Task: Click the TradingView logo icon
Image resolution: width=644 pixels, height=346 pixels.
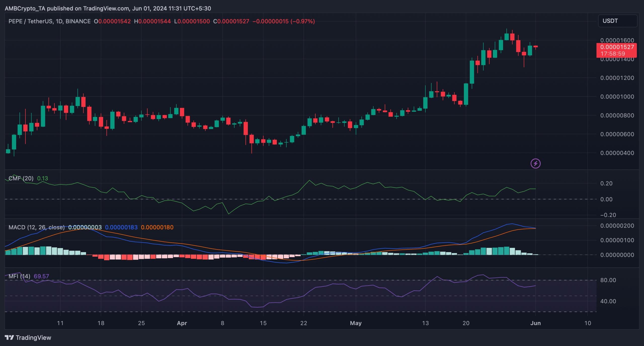Action: [9, 337]
